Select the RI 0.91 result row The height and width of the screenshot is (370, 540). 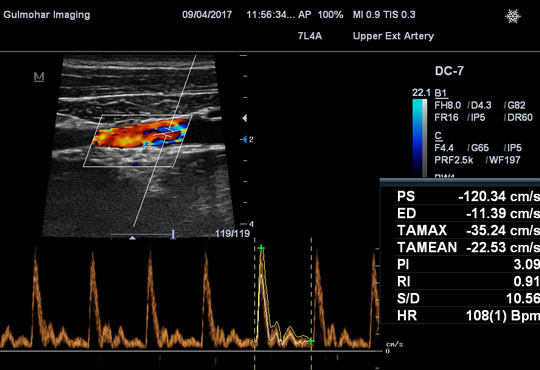click(x=468, y=281)
